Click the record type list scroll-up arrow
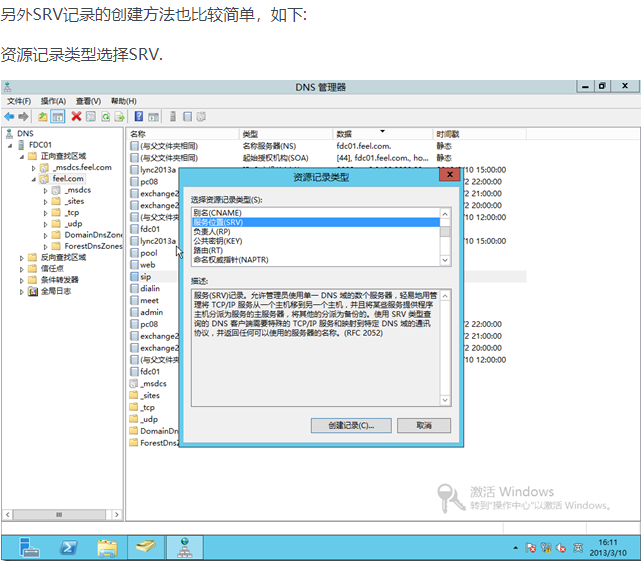 coord(445,213)
